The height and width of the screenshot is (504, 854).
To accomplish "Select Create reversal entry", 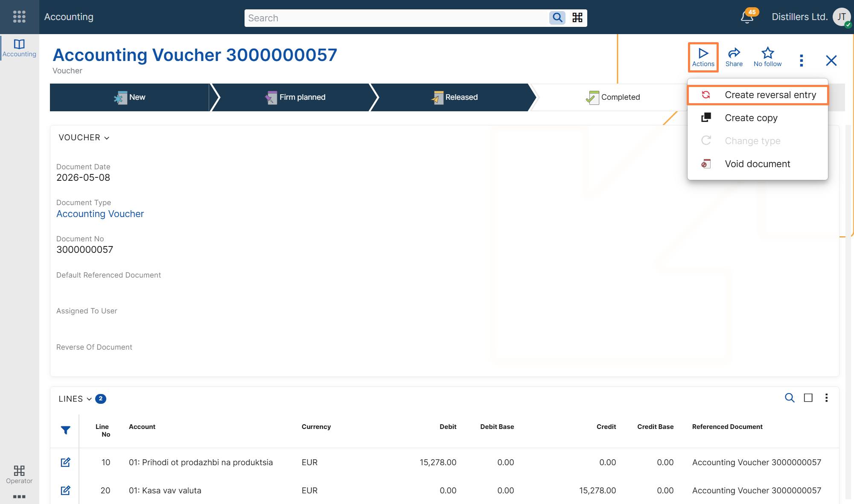I will (x=758, y=95).
